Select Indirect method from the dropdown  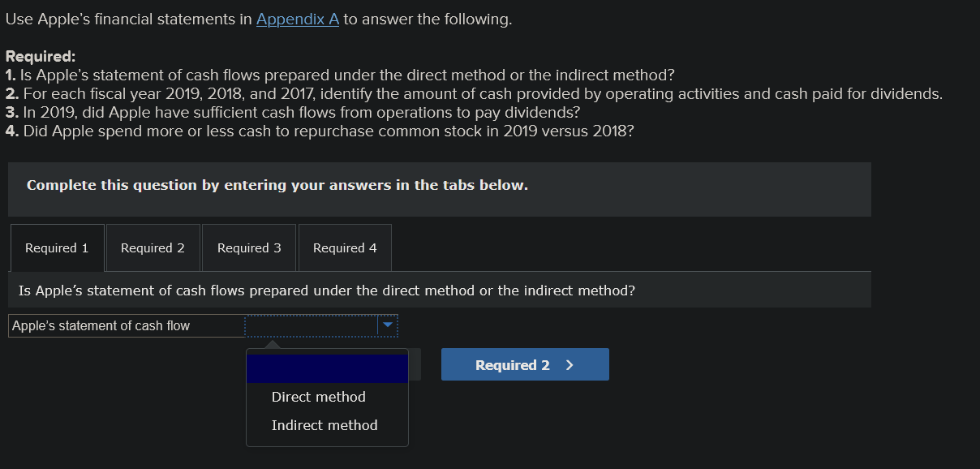325,424
